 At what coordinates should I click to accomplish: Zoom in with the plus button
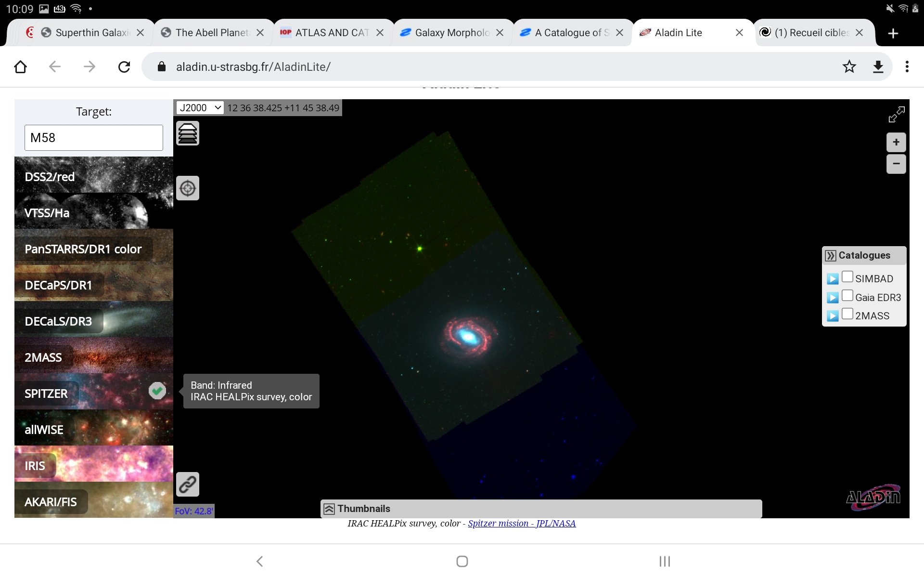pyautogui.click(x=896, y=142)
